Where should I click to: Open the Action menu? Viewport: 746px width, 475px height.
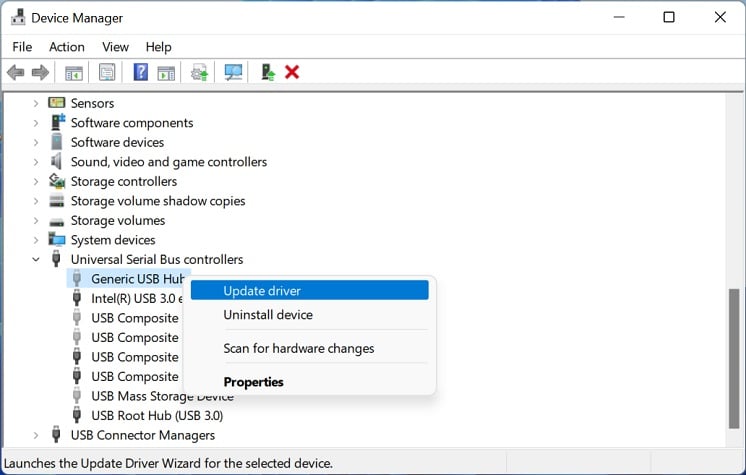pos(67,47)
